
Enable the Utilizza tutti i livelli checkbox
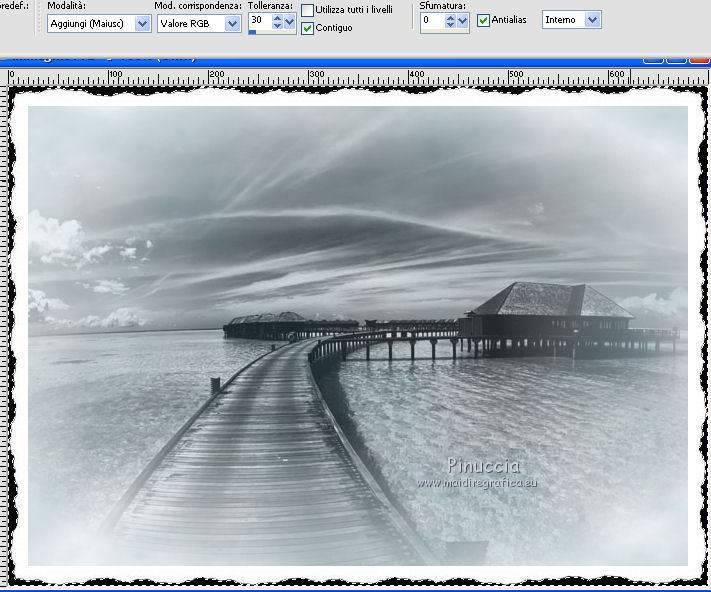(x=307, y=10)
